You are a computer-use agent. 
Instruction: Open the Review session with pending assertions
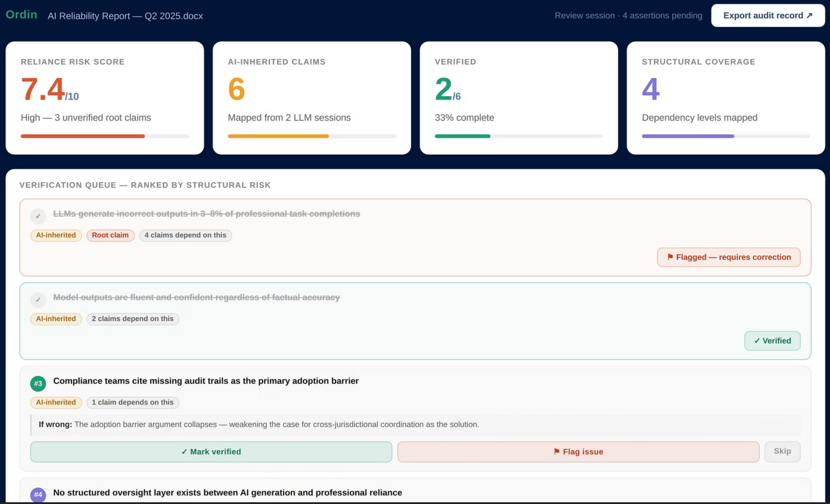coord(628,15)
